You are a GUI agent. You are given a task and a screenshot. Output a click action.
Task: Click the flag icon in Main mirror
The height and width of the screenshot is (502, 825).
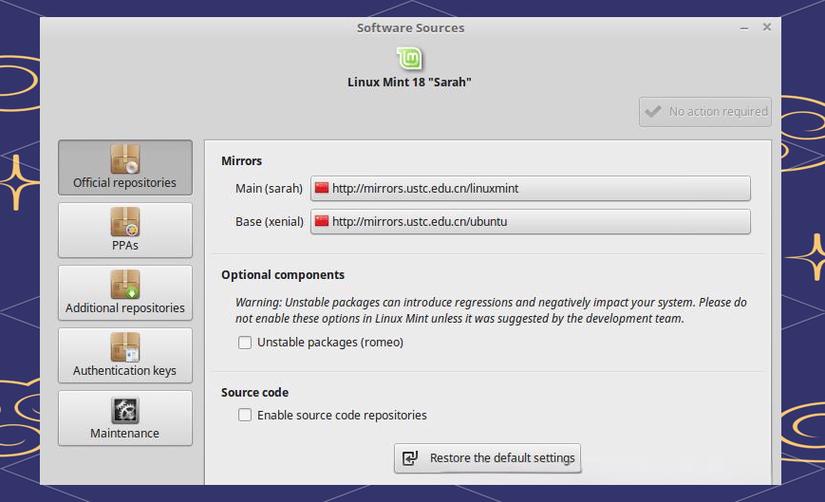coord(321,188)
